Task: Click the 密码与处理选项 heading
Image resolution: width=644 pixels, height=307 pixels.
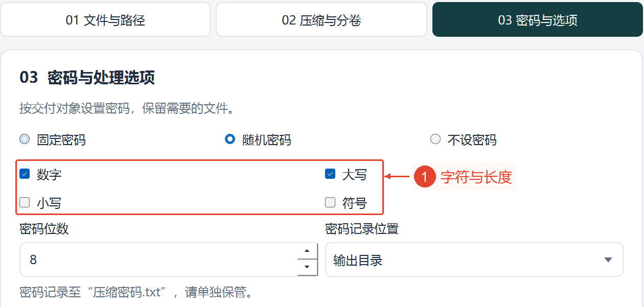Action: pyautogui.click(x=101, y=78)
